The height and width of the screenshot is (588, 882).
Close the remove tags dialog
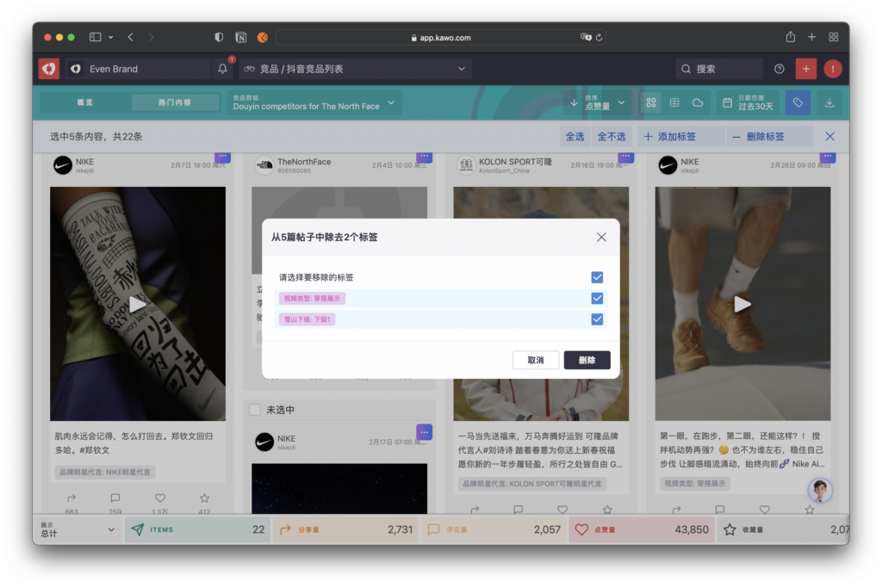point(601,237)
